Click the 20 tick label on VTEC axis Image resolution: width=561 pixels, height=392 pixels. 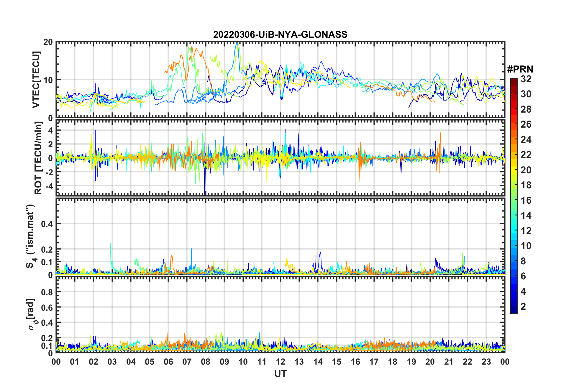coord(48,42)
